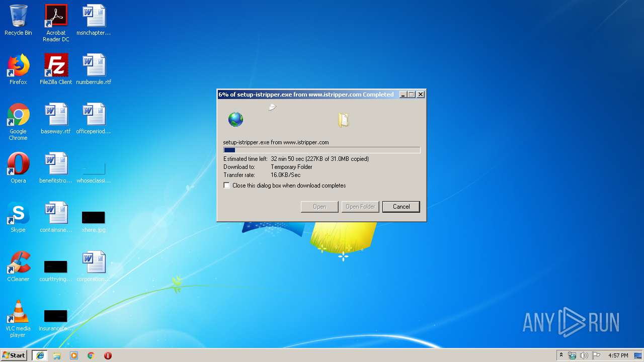Select the officeperiod document icon
644x362 pixels.
(94, 119)
